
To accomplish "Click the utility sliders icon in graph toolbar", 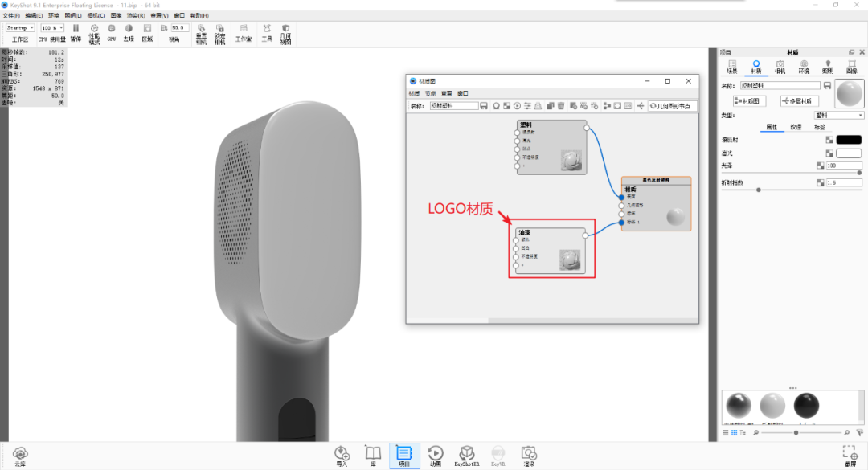I will point(527,106).
